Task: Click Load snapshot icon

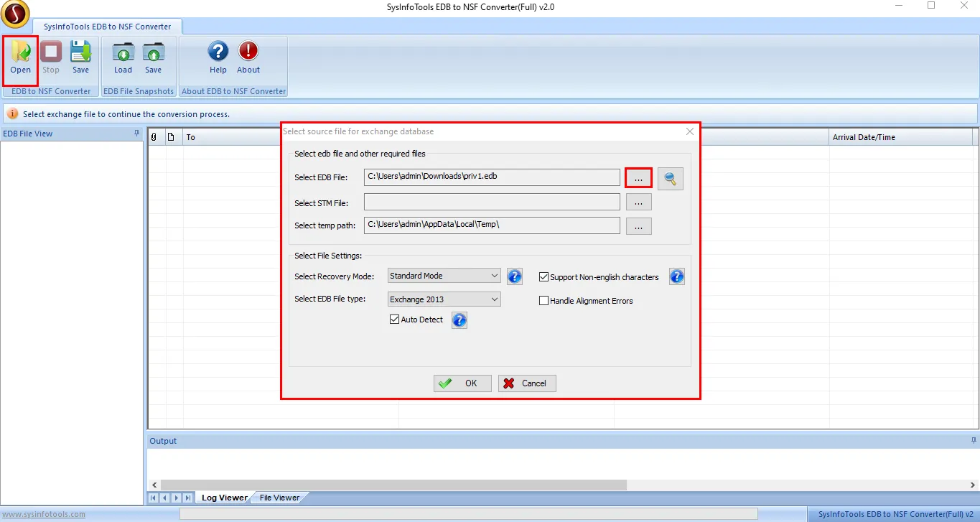Action: click(x=123, y=57)
